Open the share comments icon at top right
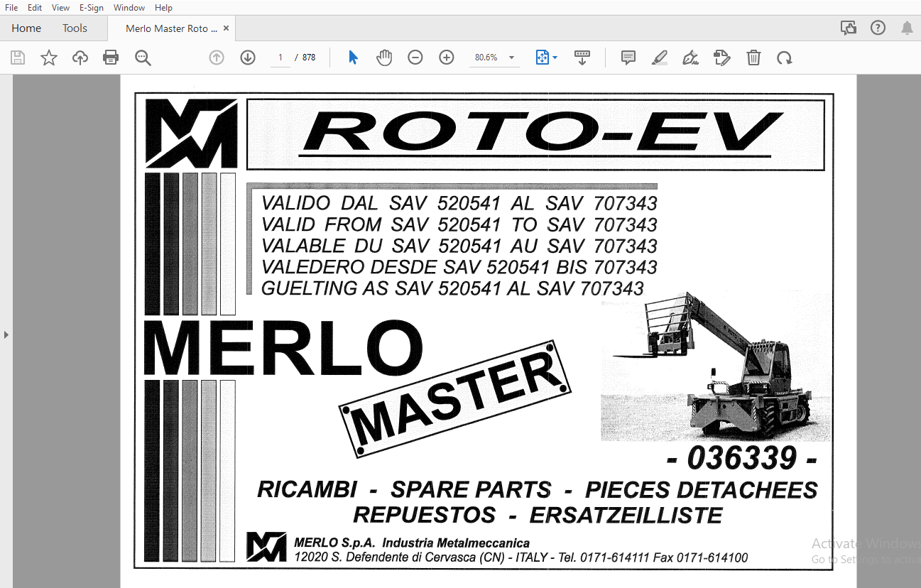The image size is (921, 588). (849, 28)
